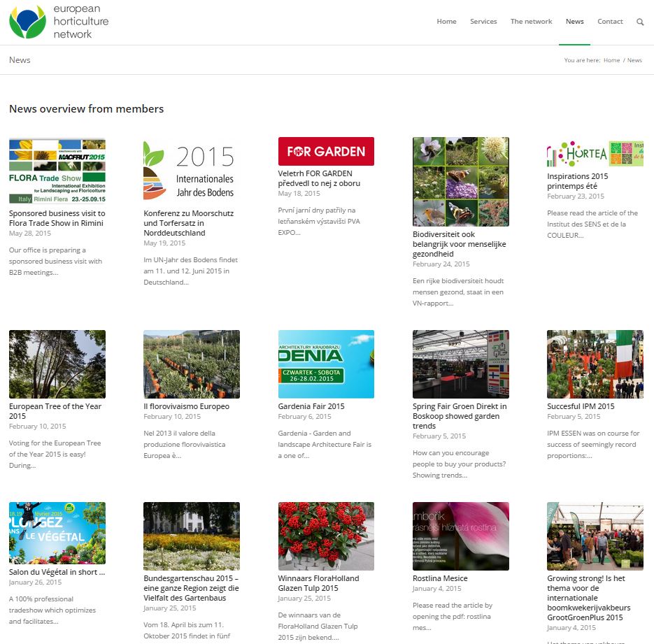Open Bundesgartenschau 2015 article title
The width and height of the screenshot is (654, 644).
click(x=191, y=588)
